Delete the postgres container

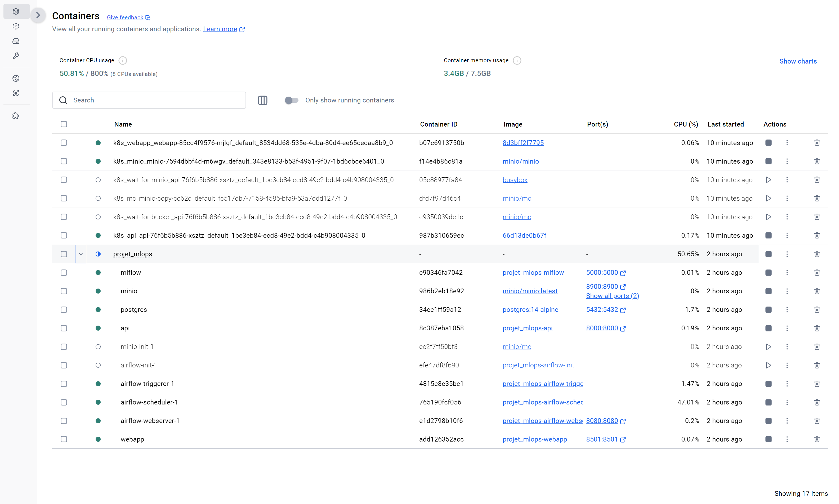[x=817, y=309]
